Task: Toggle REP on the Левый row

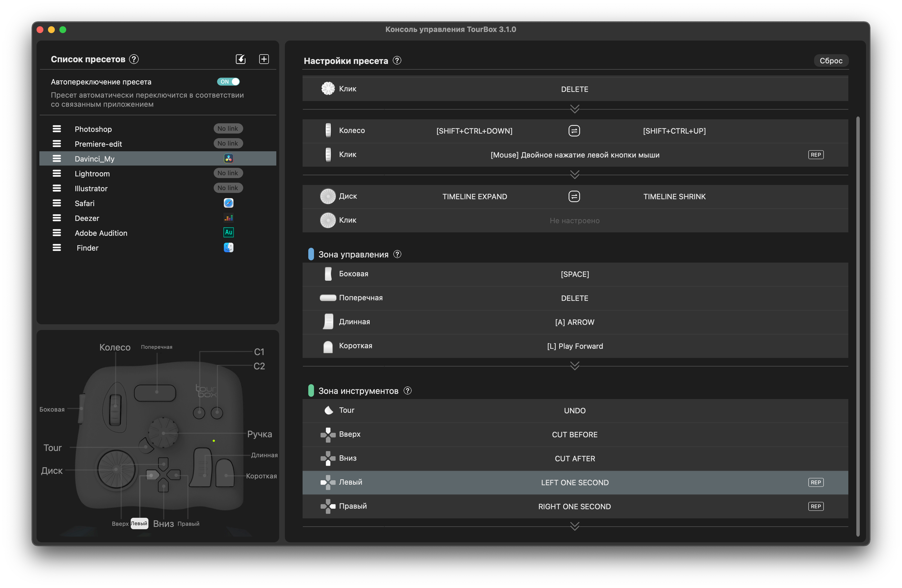Action: [x=816, y=482]
